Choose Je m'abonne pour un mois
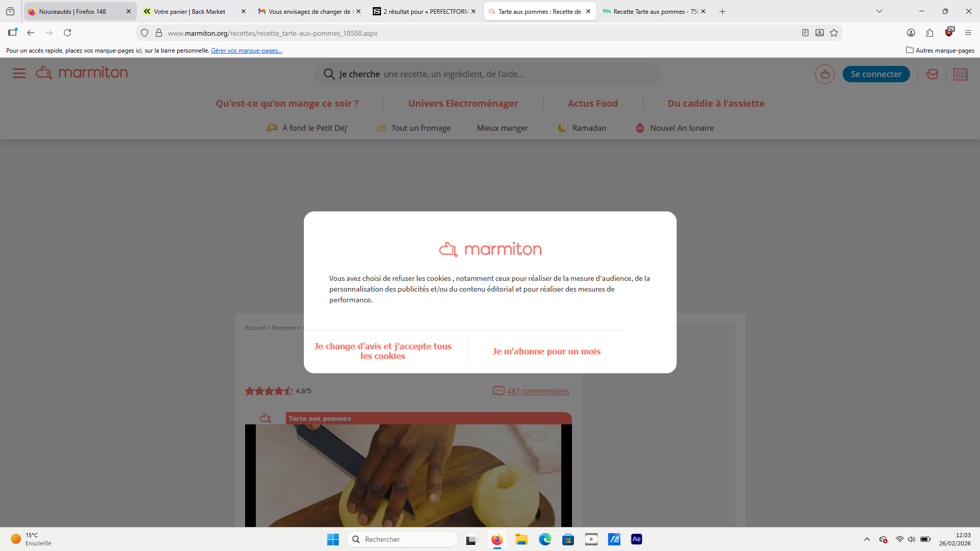 546,351
